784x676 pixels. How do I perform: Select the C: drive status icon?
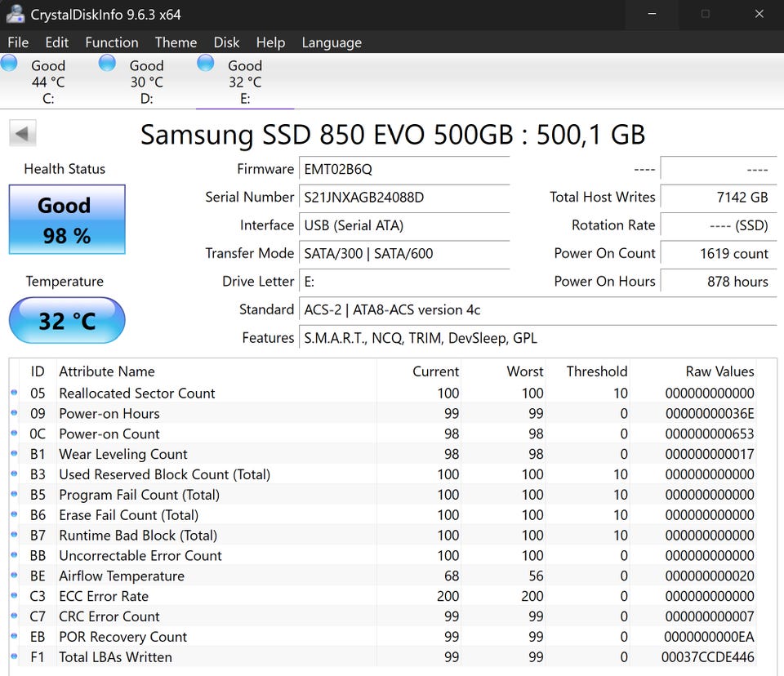click(x=10, y=64)
